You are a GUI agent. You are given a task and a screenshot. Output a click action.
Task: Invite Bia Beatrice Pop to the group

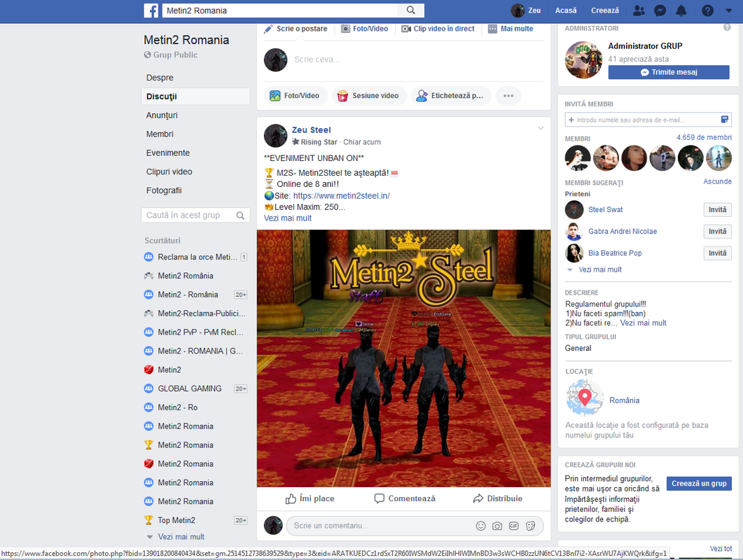tap(717, 253)
